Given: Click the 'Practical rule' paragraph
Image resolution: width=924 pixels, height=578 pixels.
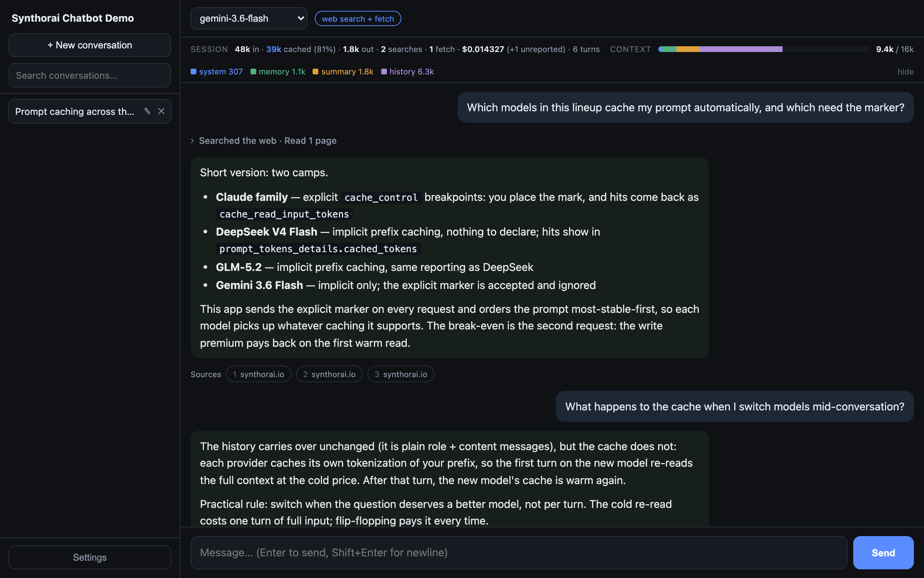Looking at the screenshot, I should (436, 512).
